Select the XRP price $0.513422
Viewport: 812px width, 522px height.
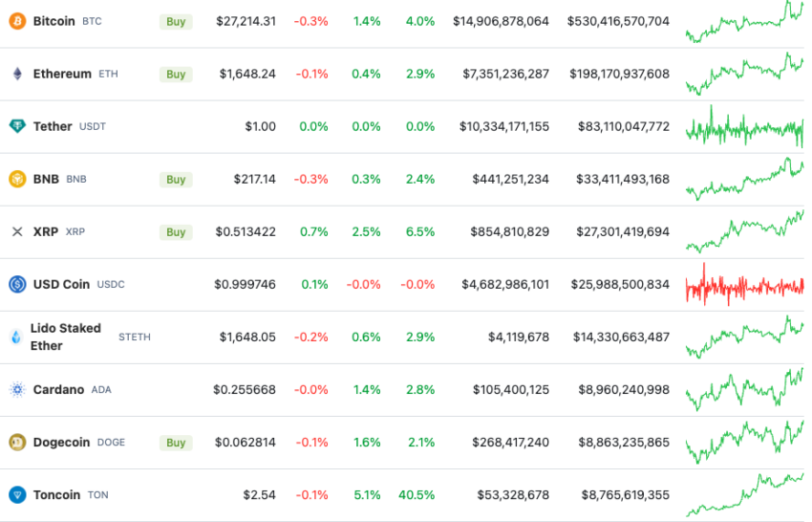[246, 231]
